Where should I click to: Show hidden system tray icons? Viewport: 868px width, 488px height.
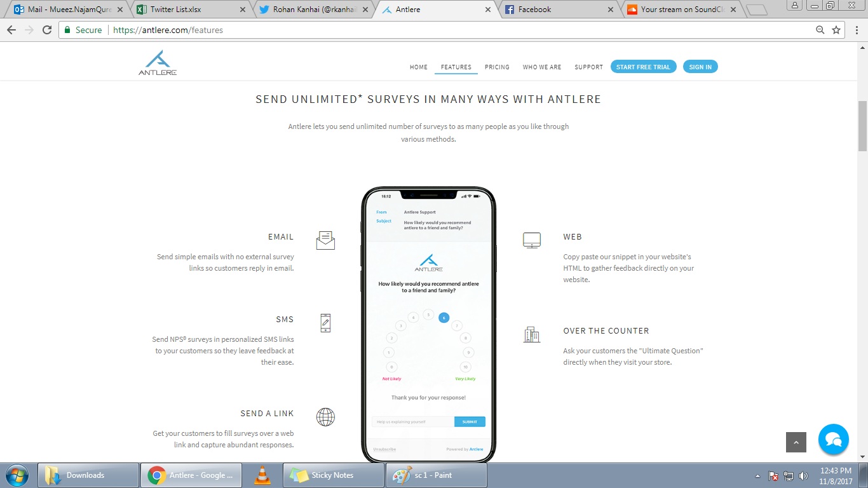(757, 476)
